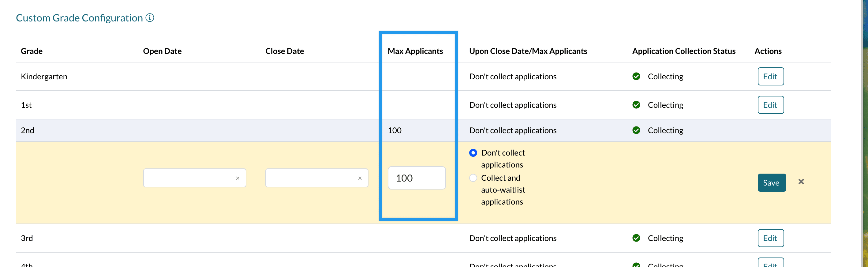Open the Close Date picker field
The image size is (868, 267).
(x=311, y=178)
